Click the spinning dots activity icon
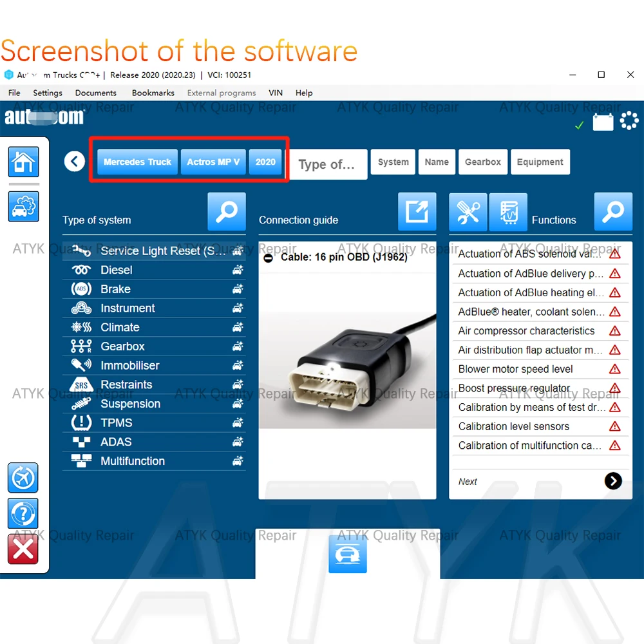This screenshot has height=644, width=644. point(629,121)
